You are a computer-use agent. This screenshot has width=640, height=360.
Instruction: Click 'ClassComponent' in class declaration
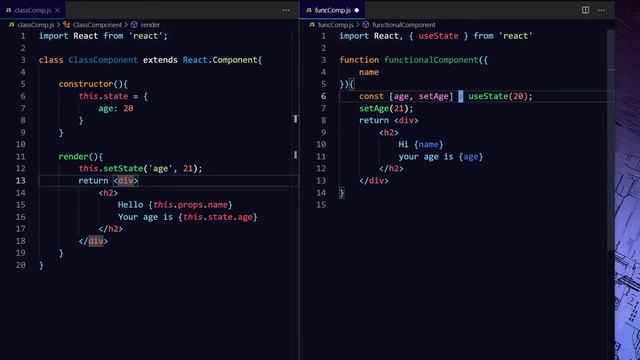tap(103, 60)
